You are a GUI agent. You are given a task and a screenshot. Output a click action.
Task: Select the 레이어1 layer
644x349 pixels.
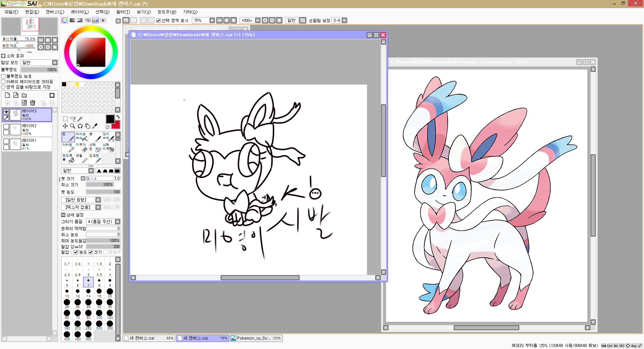(34, 144)
